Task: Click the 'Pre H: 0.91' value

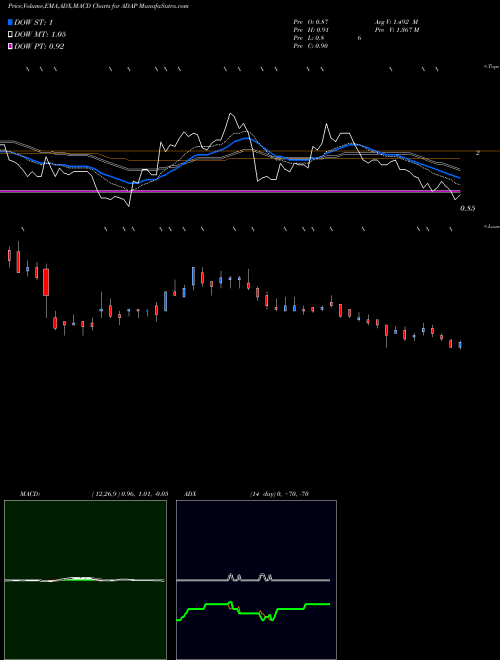Action: coord(311,30)
